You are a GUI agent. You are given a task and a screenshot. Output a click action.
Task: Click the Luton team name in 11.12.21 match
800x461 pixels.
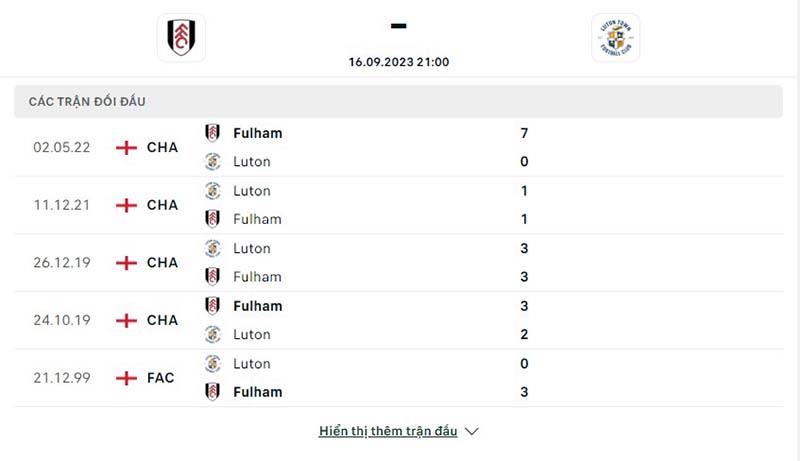click(251, 190)
